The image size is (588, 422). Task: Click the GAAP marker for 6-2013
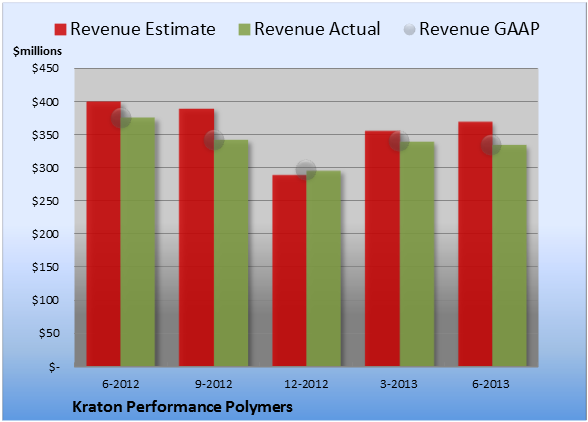pos(491,145)
